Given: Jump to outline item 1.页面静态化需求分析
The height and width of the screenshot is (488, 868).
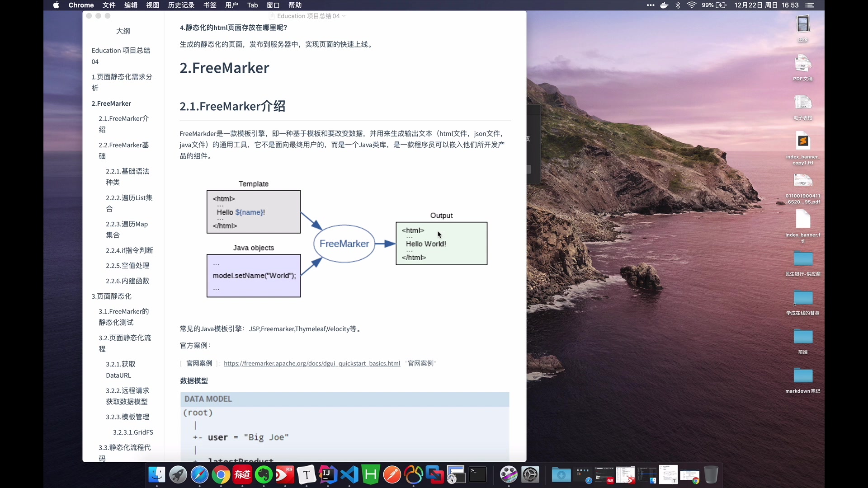Looking at the screenshot, I should click(x=122, y=82).
